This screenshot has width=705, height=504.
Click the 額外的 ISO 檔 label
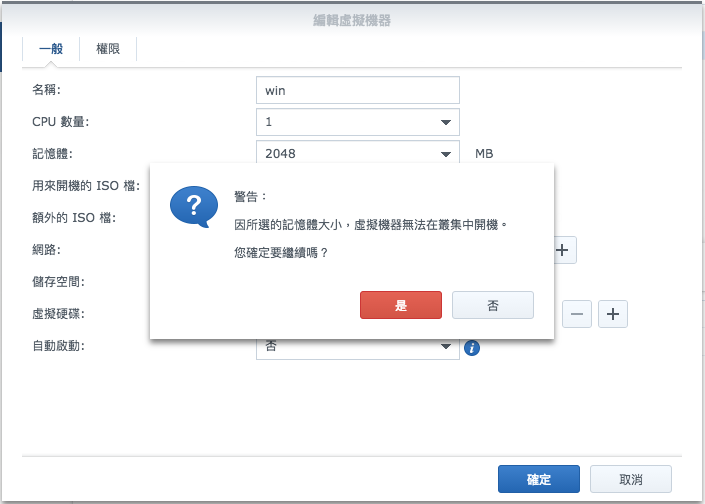[x=74, y=218]
